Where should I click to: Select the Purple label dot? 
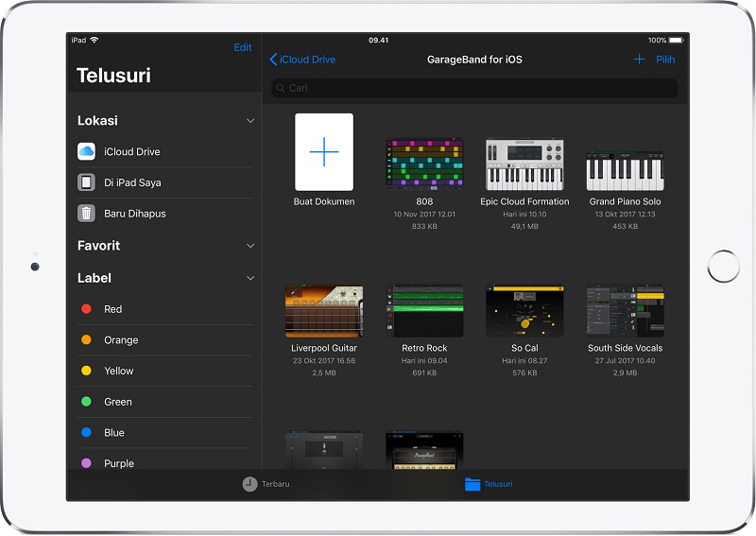point(86,463)
